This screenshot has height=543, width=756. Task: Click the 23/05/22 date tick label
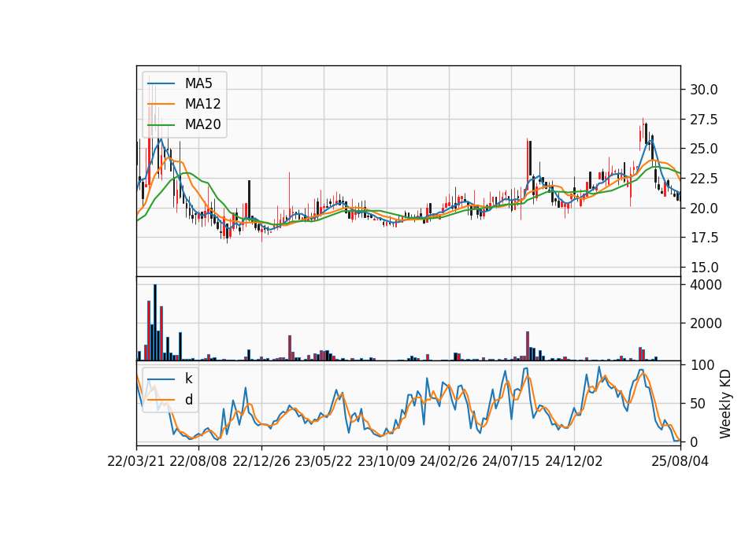click(x=324, y=462)
